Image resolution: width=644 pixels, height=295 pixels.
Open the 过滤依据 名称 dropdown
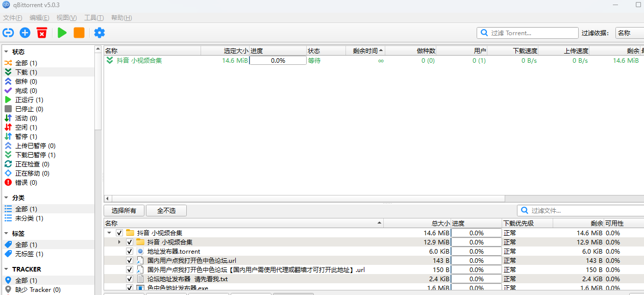(629, 33)
